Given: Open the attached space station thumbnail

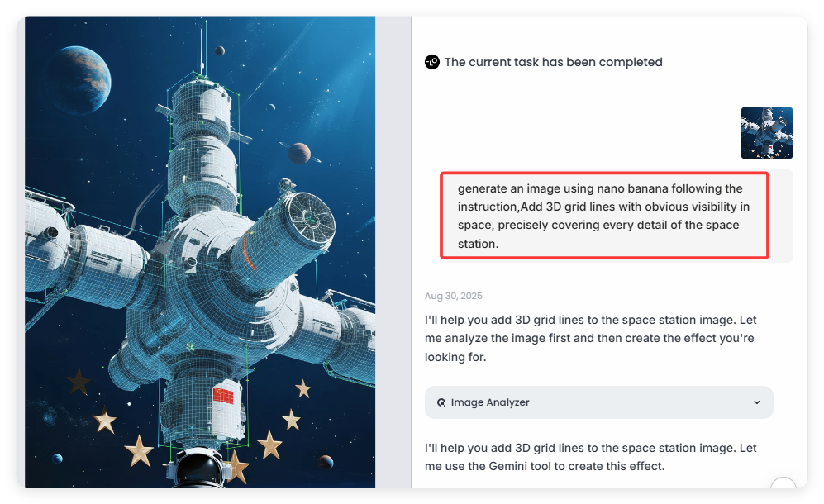Looking at the screenshot, I should [767, 133].
